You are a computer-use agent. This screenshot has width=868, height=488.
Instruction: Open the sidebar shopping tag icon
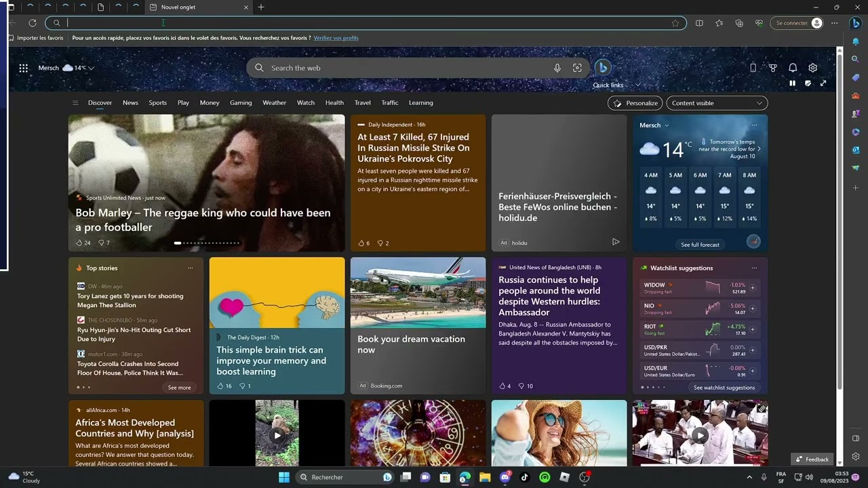coord(856,77)
